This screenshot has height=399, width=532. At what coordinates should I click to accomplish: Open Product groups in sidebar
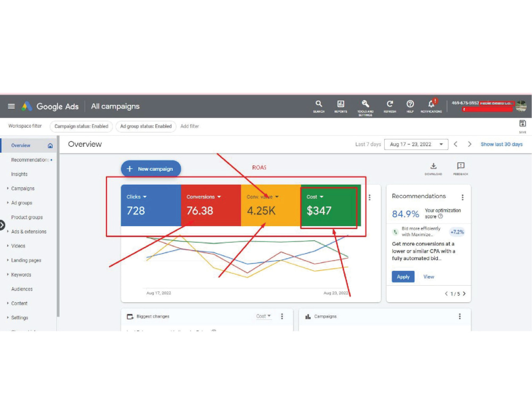pyautogui.click(x=27, y=217)
